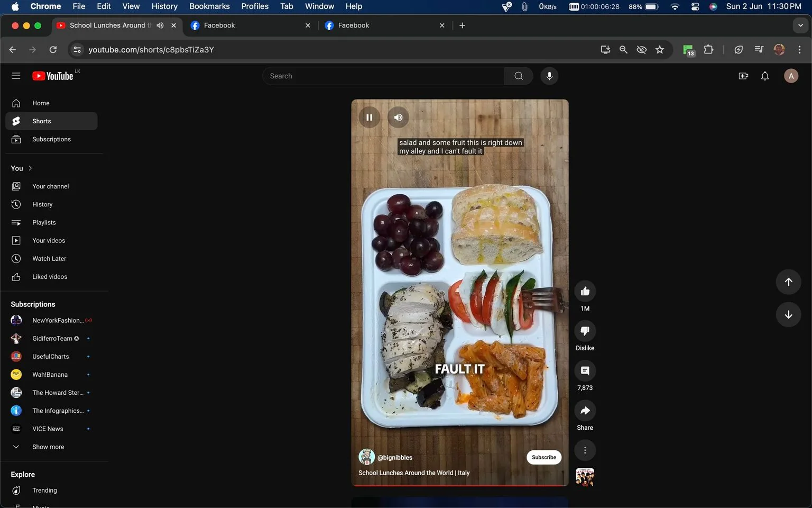Open media controls icon in toolbar
Viewport: 812px width, 508px height.
[x=759, y=49]
